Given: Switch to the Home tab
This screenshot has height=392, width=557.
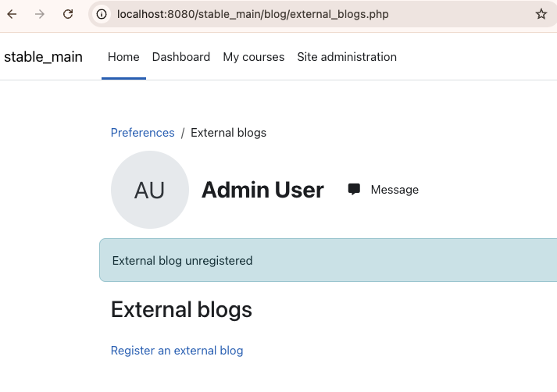Looking at the screenshot, I should point(123,57).
